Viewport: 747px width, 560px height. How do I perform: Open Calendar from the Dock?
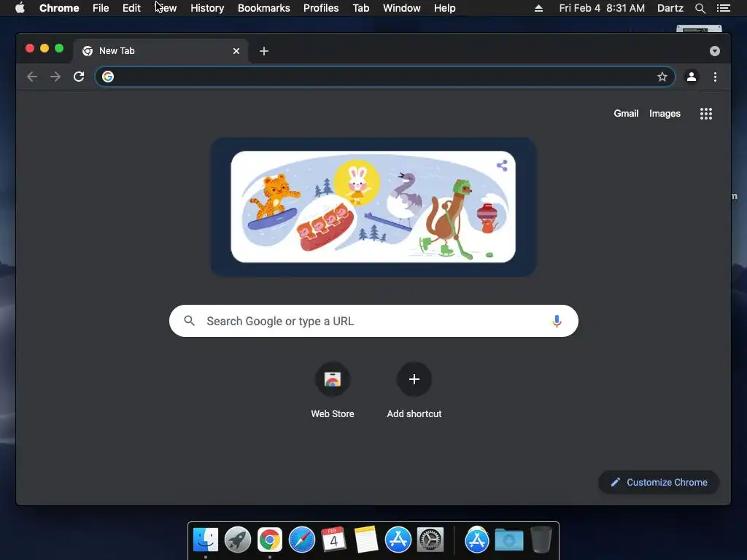334,539
